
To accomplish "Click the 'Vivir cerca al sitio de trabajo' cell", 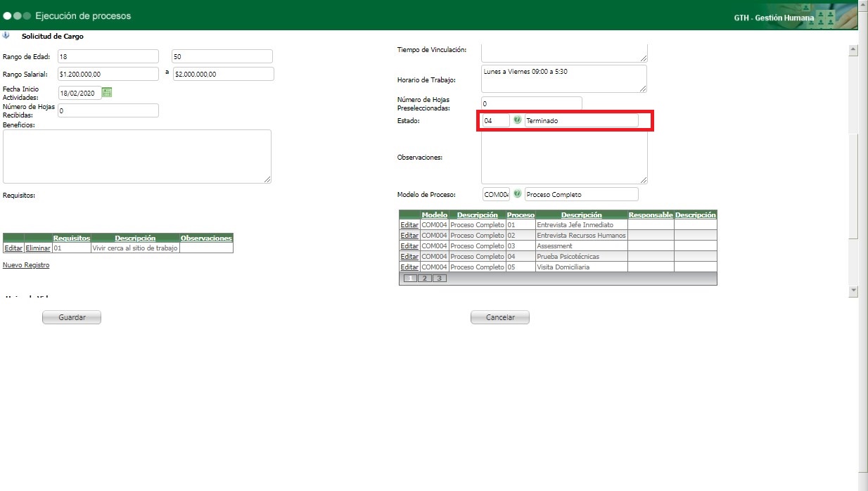I will pos(135,248).
